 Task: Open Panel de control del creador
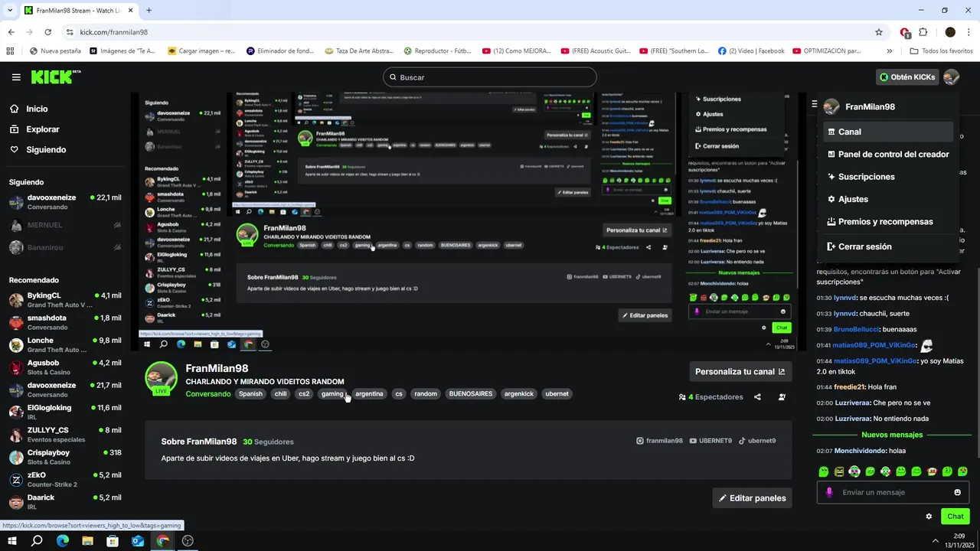[x=887, y=154]
